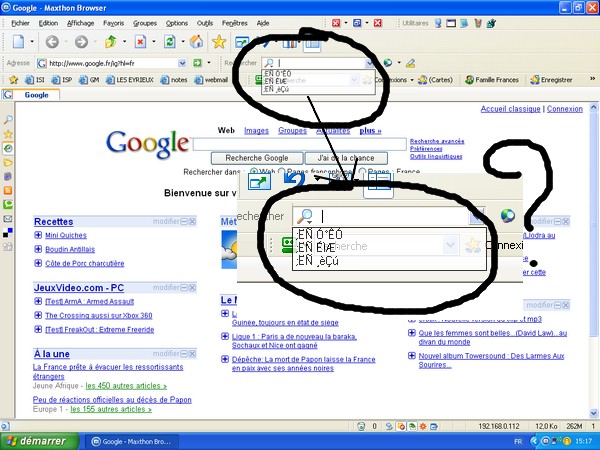Open the Groupes menu
Image resolution: width=600 pixels, height=450 pixels.
[145, 23]
